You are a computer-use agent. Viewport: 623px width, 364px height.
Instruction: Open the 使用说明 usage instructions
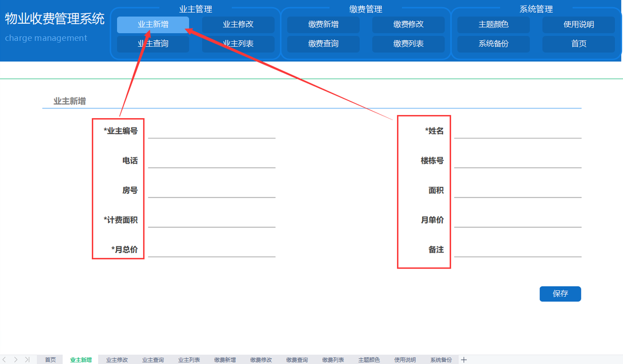(578, 24)
